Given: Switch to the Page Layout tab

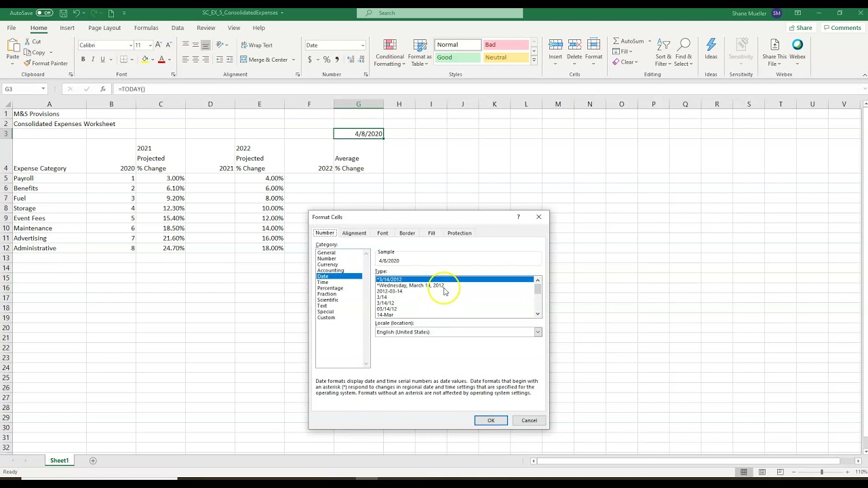Looking at the screenshot, I should coord(104,28).
